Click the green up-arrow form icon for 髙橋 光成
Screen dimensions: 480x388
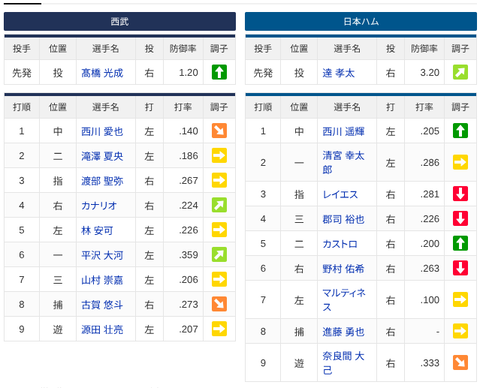click(219, 72)
